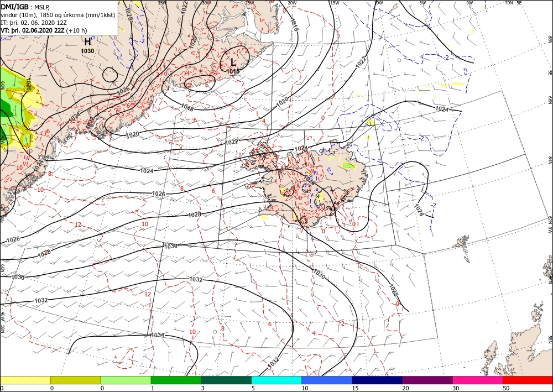Click the bright yellow legend swatch
The image size is (553, 392).
click(25, 380)
